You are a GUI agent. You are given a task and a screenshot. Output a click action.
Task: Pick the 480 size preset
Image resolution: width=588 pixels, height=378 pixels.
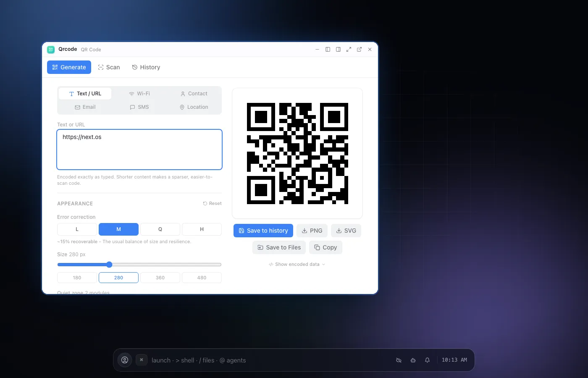click(x=202, y=278)
